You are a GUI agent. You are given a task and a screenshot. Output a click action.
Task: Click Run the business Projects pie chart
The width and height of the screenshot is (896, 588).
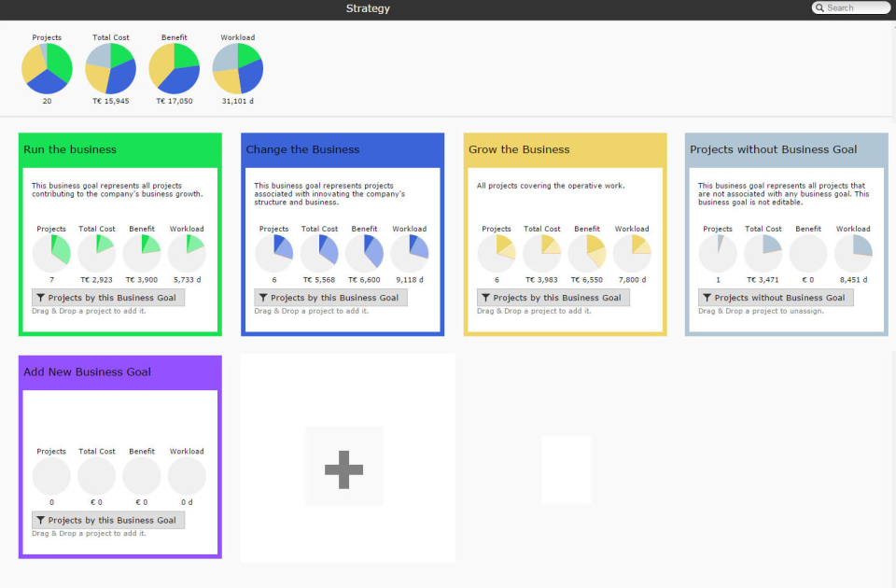[51, 254]
